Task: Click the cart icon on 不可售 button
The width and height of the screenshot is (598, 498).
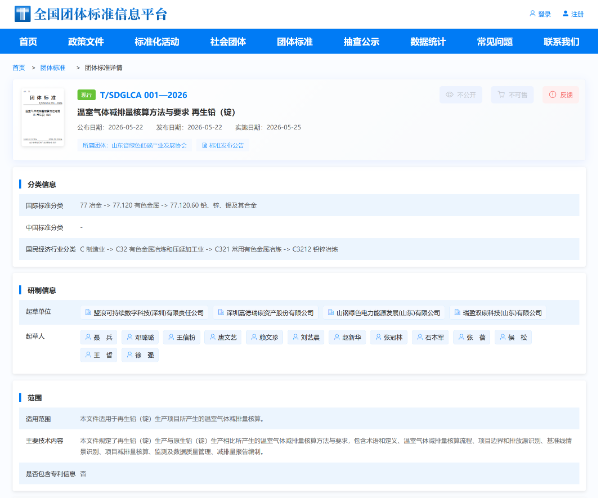Action: 502,95
